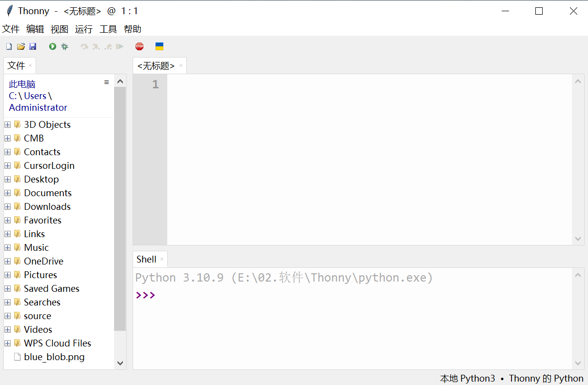Screen dimensions: 588x385
Task: Click the Ukraine flag icon in the toolbar
Action: click(x=159, y=46)
